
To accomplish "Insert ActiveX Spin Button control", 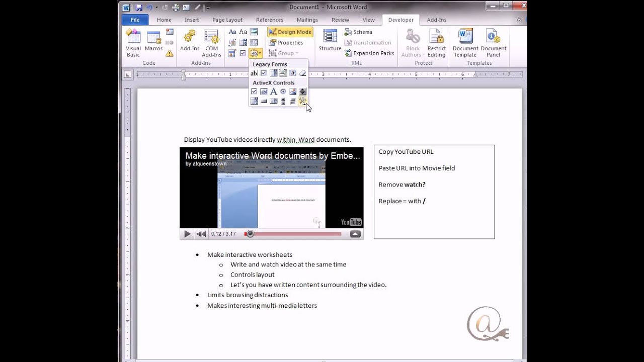I will point(303,92).
